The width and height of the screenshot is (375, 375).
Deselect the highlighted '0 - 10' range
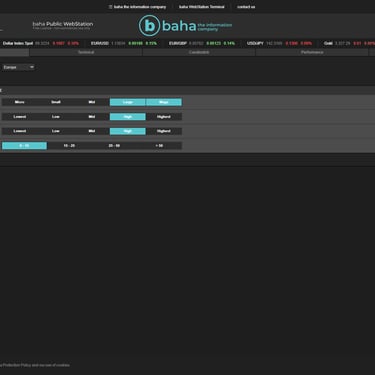tap(24, 146)
